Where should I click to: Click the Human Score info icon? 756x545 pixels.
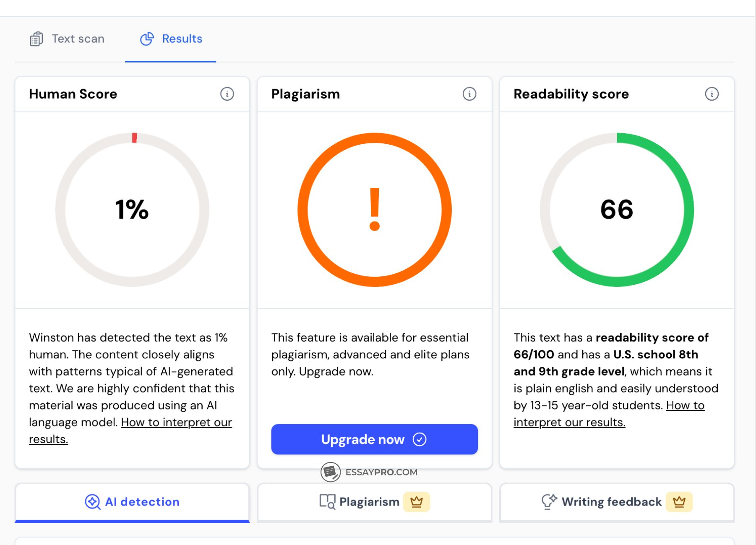point(227,94)
